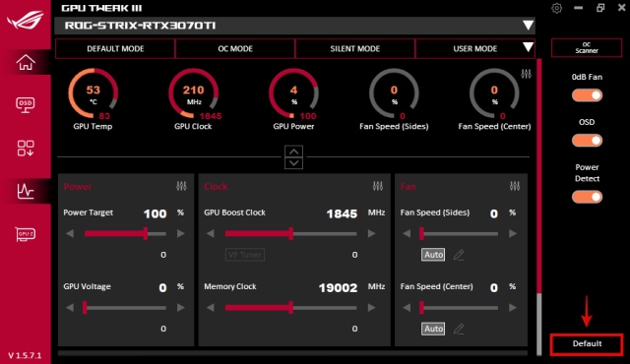Screen dimensions: 630x364
Task: Click the GPU Boost Clock value 1845
Action: tap(342, 213)
